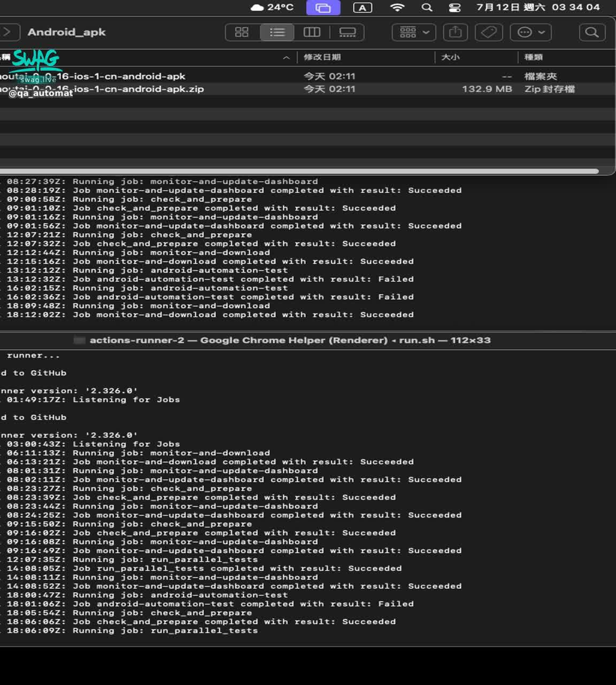
Task: Switch Finder to icon view
Action: (x=242, y=32)
